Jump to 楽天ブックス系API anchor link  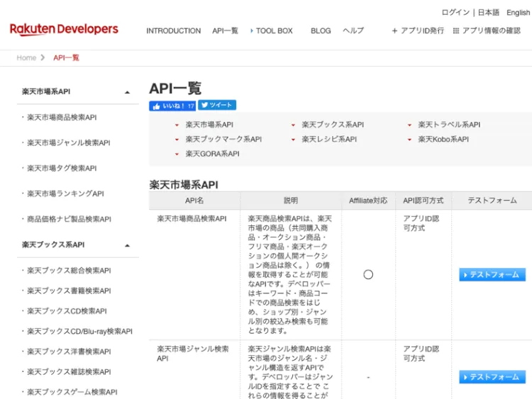coord(333,125)
